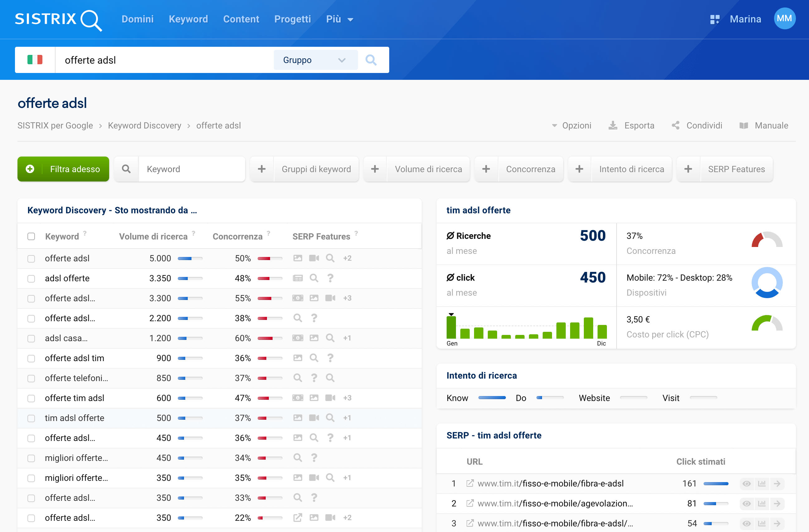Click the arrow icon in SERP result row 3
The height and width of the screenshot is (532, 809).
tap(777, 524)
